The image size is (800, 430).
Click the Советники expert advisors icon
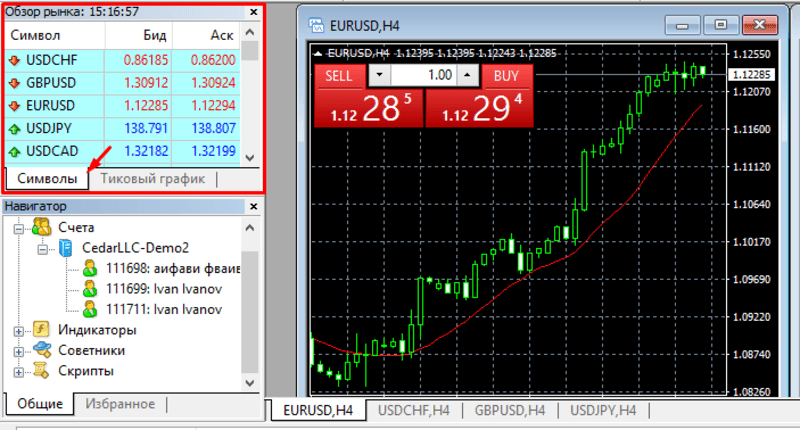point(42,350)
